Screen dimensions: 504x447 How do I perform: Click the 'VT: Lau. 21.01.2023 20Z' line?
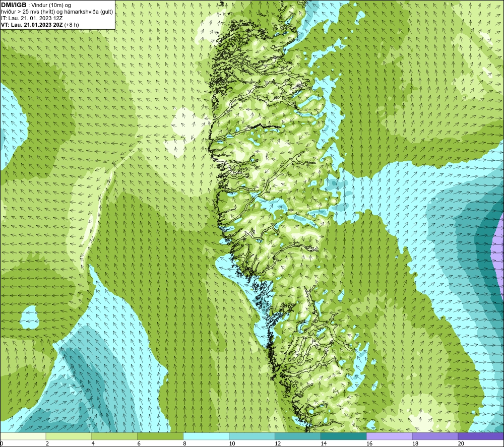click(x=32, y=25)
